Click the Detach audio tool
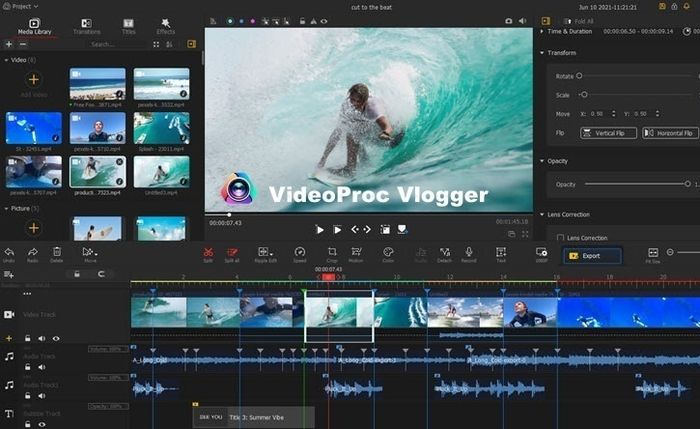 [x=444, y=255]
